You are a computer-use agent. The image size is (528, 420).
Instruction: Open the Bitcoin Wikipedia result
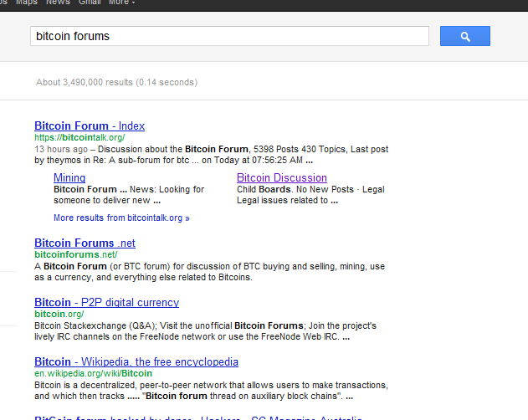[x=136, y=361]
